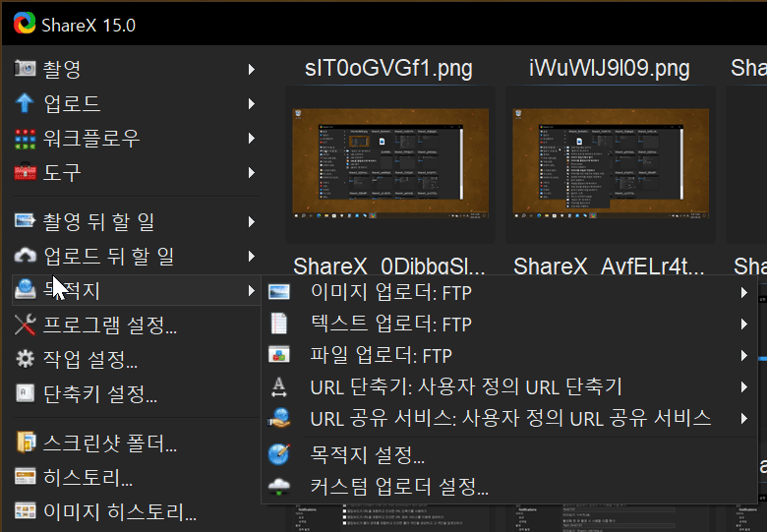Screen dimensions: 767x532
Task: Expand the 파일 업로더: FTP submenu arrow
Action: 744,355
